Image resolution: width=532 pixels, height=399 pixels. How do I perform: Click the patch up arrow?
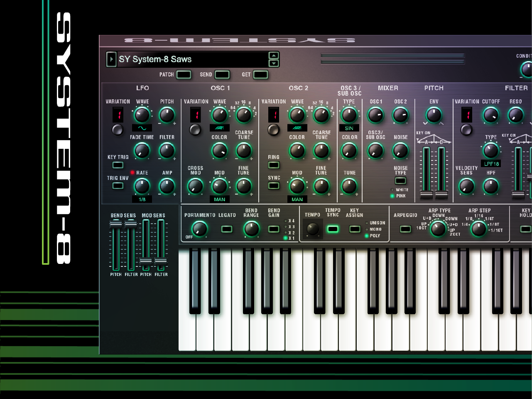point(274,55)
